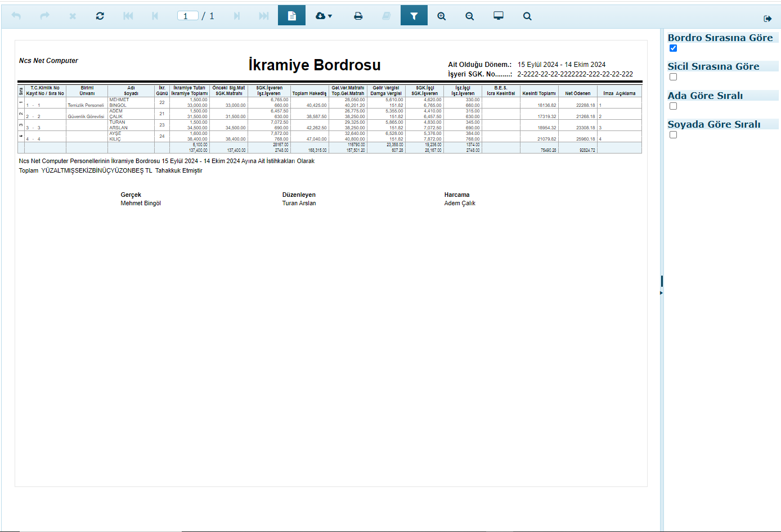This screenshot has height=532, width=781.
Task: Enable the Sicil Sırasına Göre checkbox
Action: click(673, 77)
